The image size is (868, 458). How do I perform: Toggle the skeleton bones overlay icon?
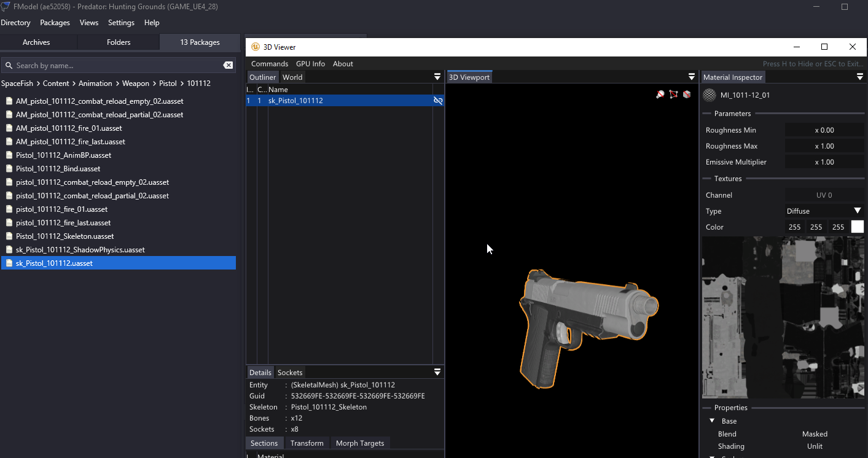point(674,95)
